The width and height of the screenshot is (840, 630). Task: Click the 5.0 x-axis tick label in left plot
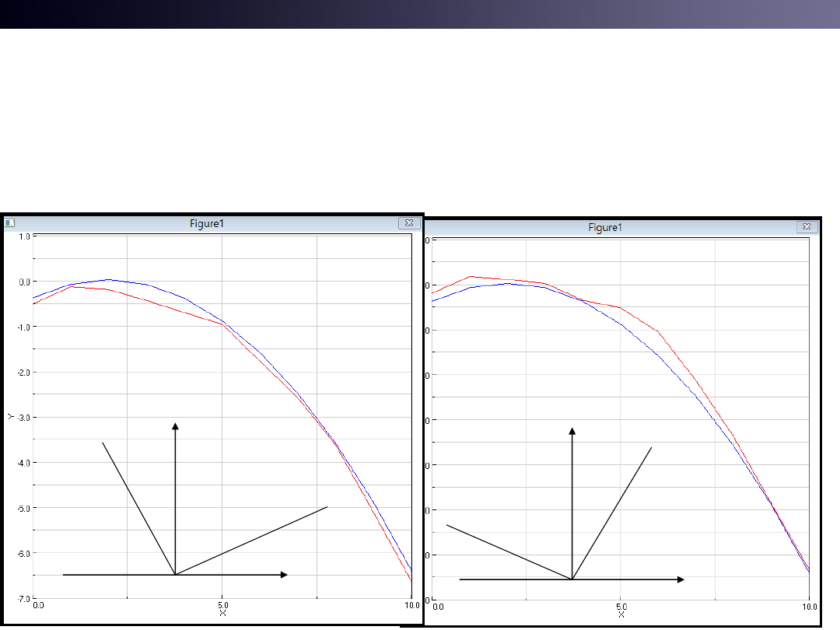222,604
